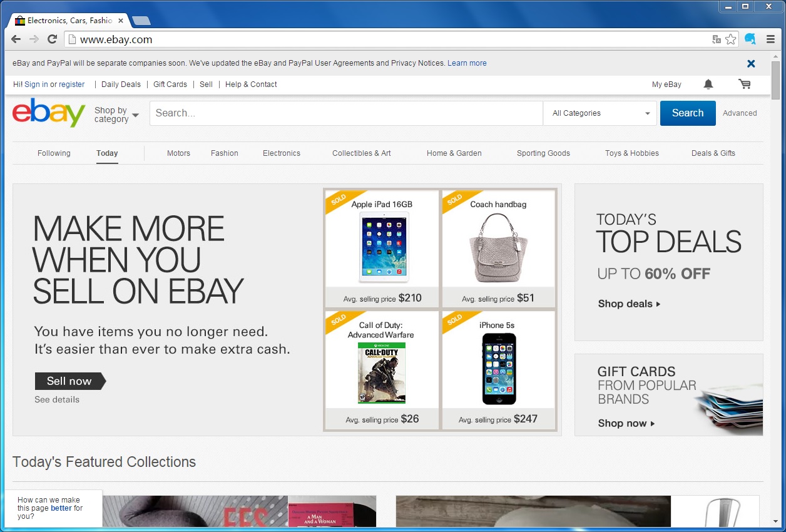Click the browser back arrow
Image resolution: width=786 pixels, height=532 pixels.
point(16,39)
